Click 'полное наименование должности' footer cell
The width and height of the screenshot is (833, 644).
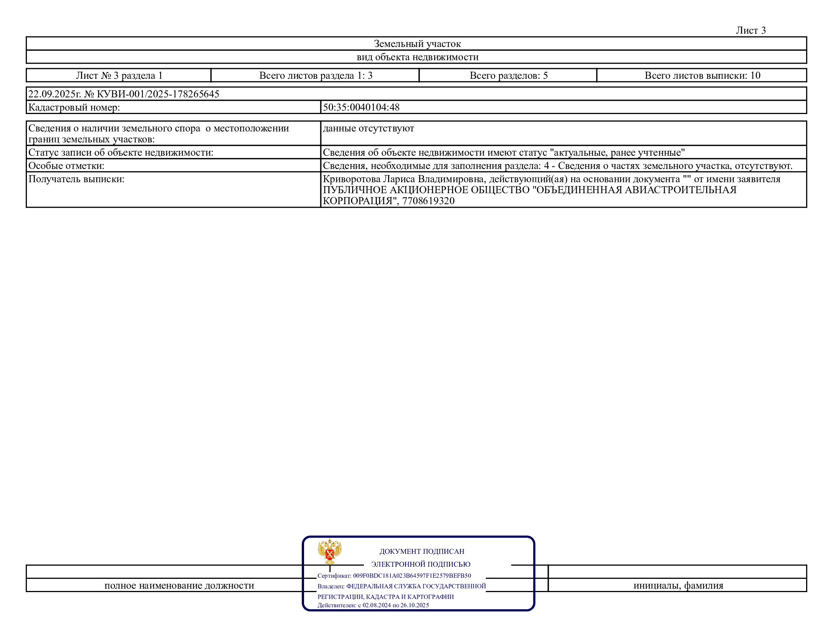click(x=179, y=586)
